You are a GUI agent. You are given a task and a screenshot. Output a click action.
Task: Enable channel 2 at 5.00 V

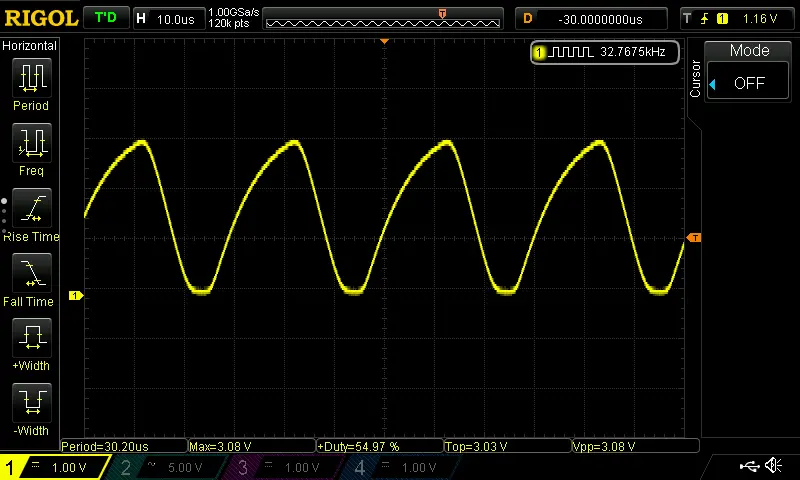[x=171, y=467]
